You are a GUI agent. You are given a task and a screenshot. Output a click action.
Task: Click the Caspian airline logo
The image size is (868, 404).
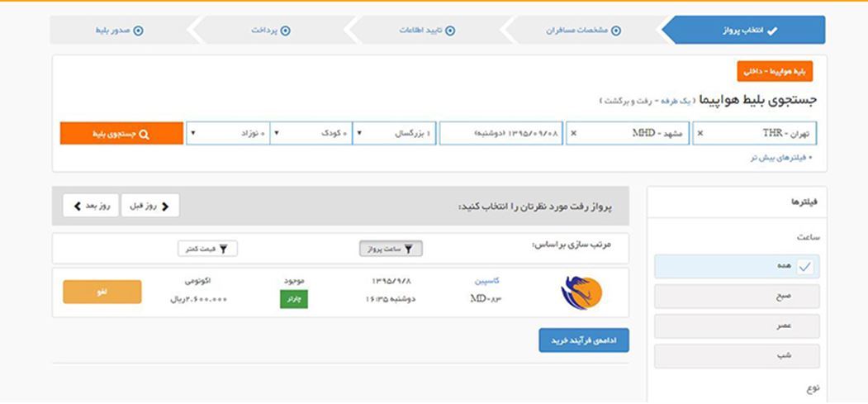581,292
